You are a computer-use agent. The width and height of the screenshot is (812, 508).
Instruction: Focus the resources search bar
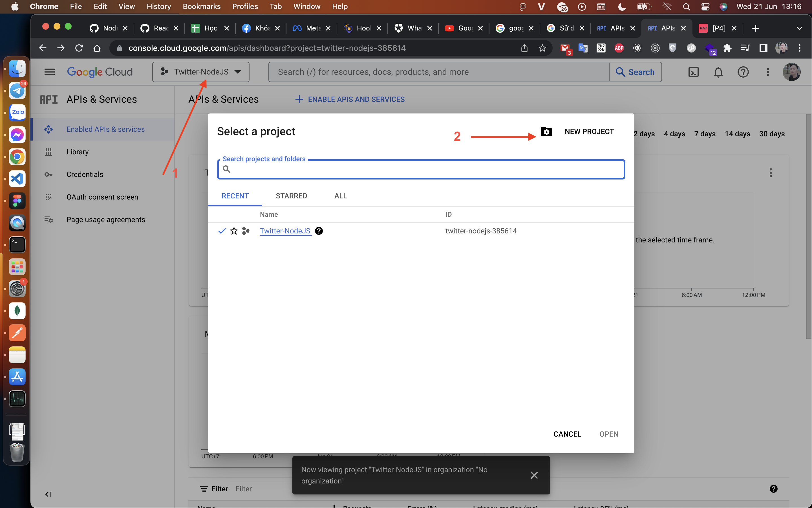pyautogui.click(x=439, y=72)
